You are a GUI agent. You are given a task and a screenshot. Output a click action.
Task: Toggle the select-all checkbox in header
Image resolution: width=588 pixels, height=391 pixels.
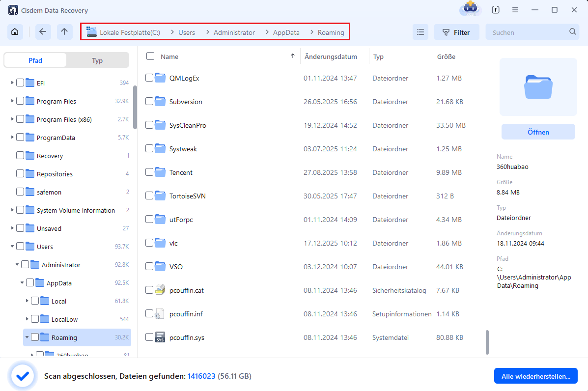[x=150, y=56]
